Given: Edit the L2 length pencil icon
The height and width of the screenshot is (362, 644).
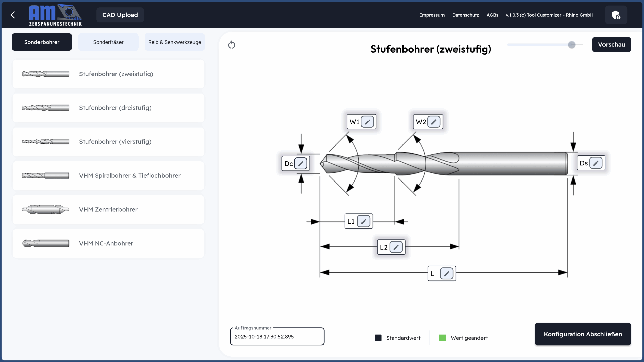Looking at the screenshot, I should pyautogui.click(x=396, y=247).
